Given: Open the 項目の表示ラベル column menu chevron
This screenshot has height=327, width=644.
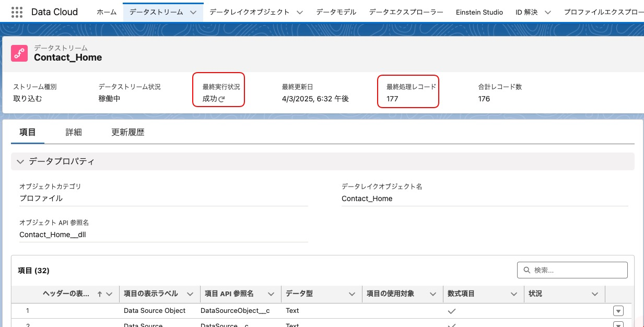Looking at the screenshot, I should [190, 294].
